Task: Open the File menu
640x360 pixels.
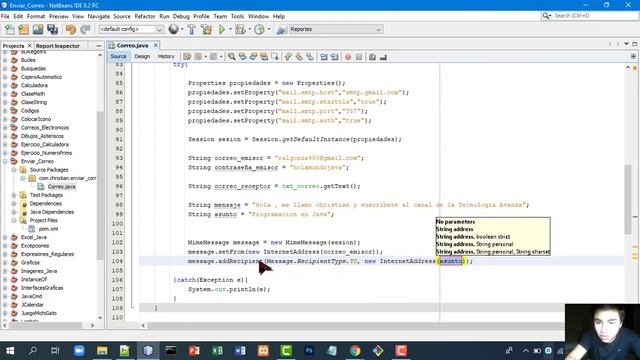Action: [x=5, y=16]
